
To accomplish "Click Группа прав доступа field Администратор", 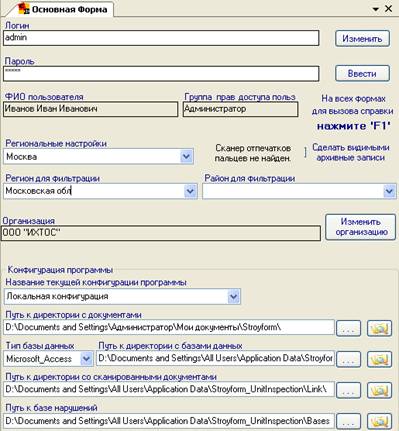I will click(240, 109).
